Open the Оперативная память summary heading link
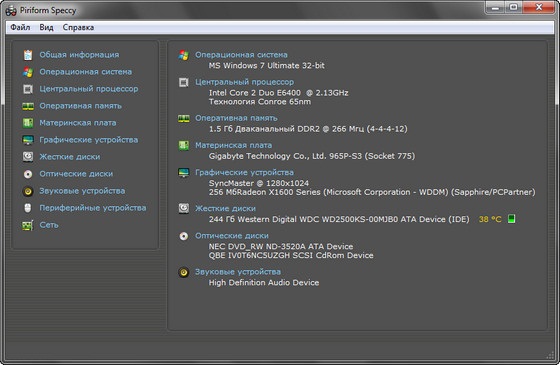 pos(236,118)
